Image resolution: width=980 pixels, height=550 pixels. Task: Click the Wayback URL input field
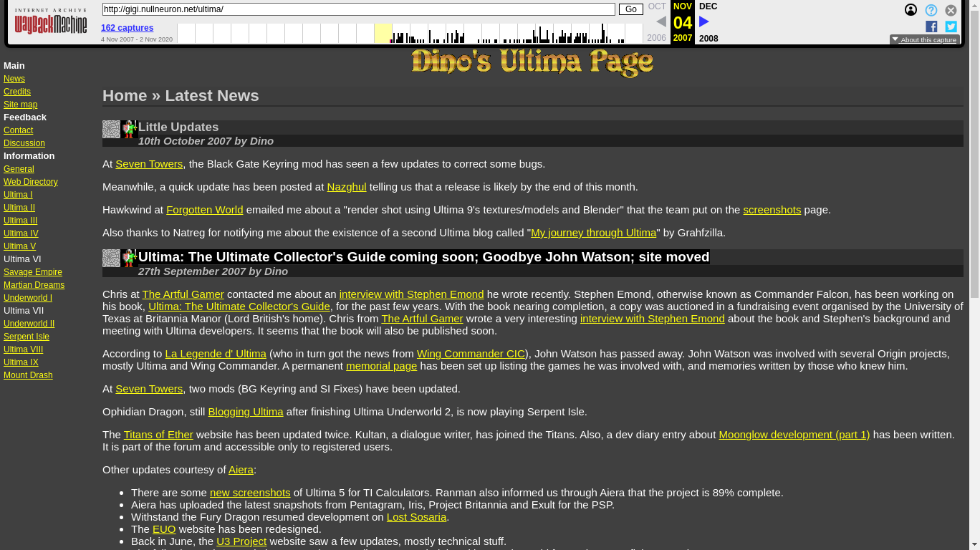[x=358, y=9]
